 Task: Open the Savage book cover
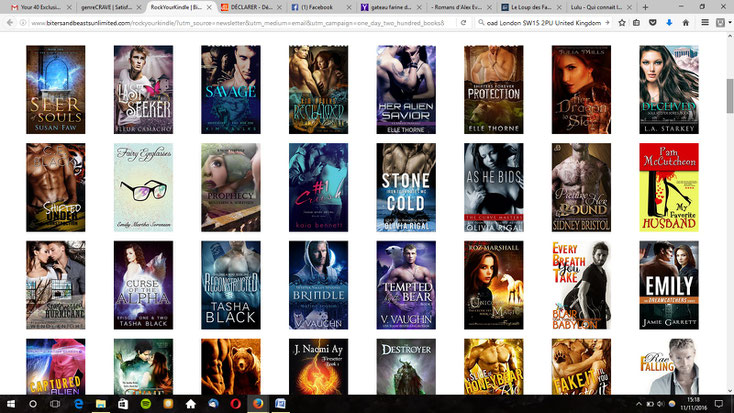pyautogui.click(x=231, y=89)
